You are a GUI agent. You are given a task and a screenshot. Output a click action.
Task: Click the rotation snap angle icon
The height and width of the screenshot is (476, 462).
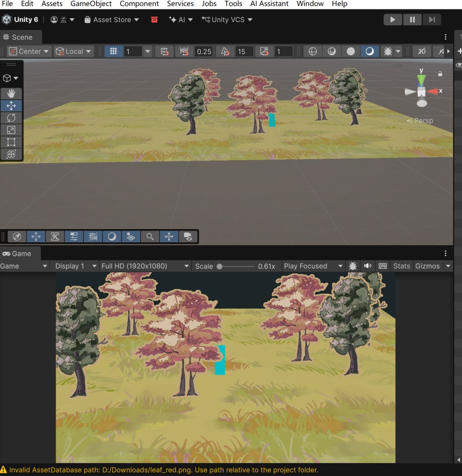pos(225,51)
